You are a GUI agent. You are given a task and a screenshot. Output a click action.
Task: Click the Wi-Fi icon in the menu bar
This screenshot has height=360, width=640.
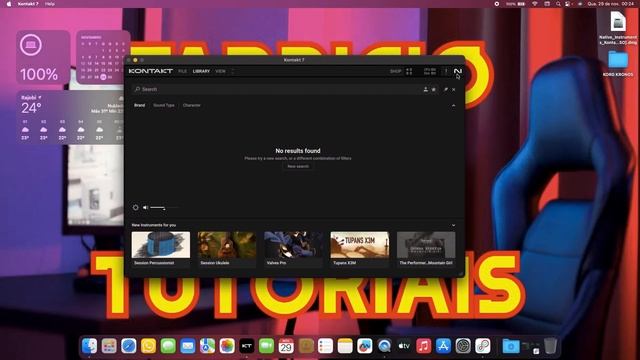click(535, 4)
